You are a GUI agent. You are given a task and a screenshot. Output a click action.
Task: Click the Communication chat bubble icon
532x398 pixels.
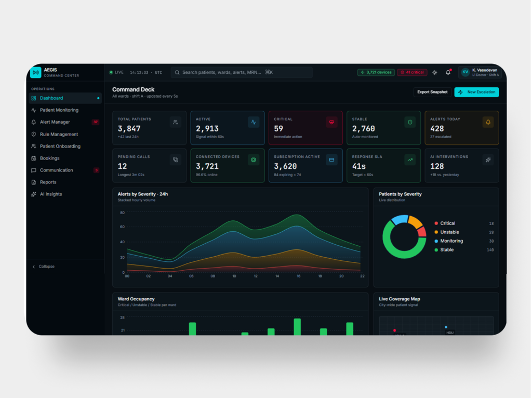34,170
